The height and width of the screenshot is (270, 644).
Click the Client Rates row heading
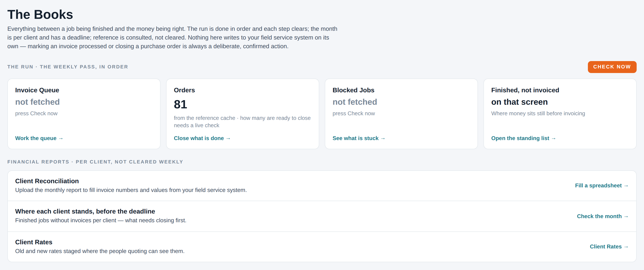tap(34, 242)
